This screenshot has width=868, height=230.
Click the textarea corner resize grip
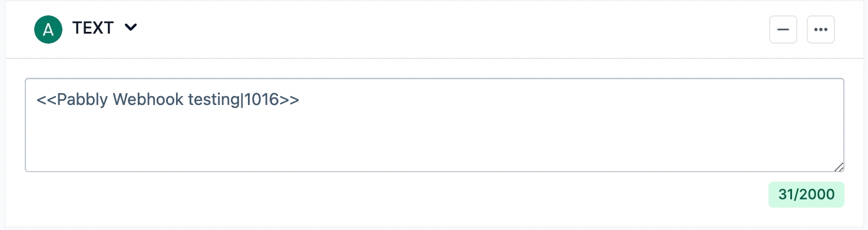[x=839, y=167]
